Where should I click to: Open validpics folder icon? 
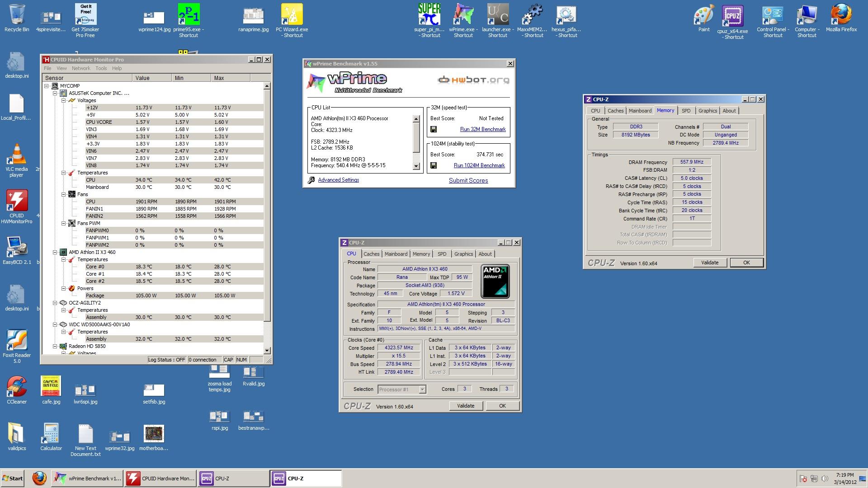[17, 436]
